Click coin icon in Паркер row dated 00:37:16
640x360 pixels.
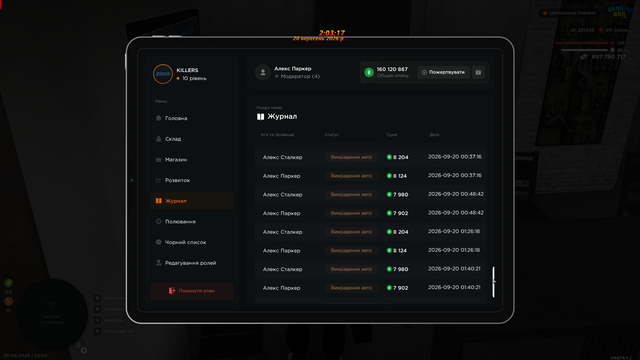[x=389, y=176]
